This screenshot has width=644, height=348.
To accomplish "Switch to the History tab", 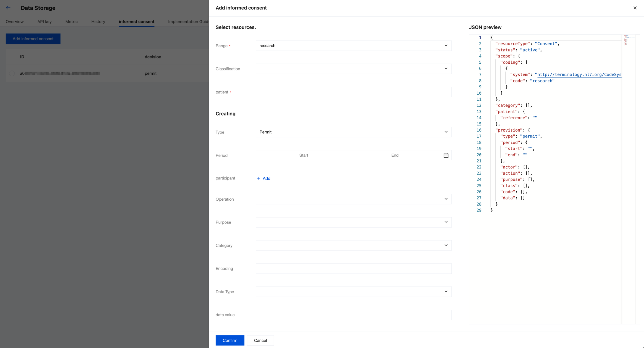I will [98, 22].
